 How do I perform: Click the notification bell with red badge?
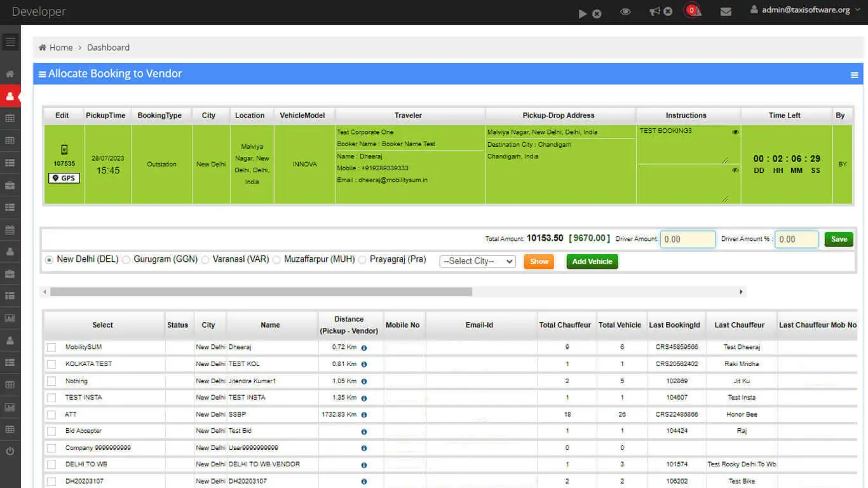(x=693, y=11)
